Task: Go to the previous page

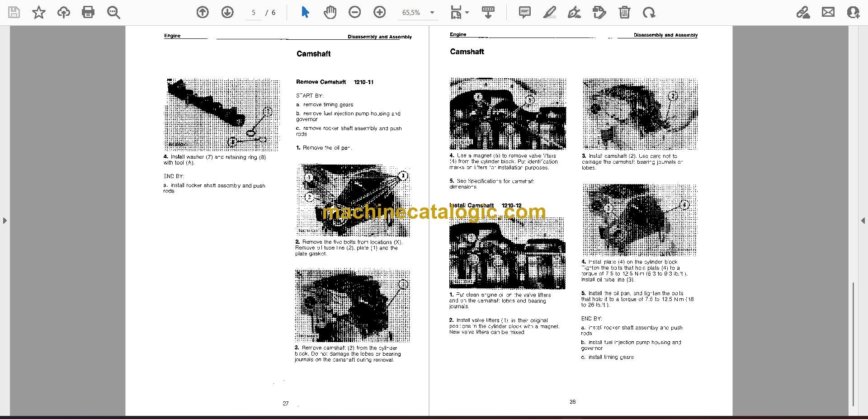Action: (x=203, y=13)
